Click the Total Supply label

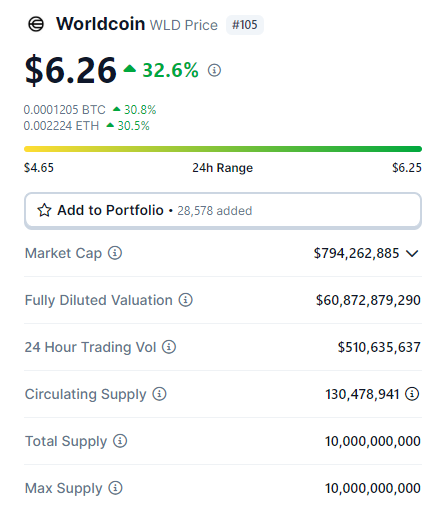tap(66, 441)
